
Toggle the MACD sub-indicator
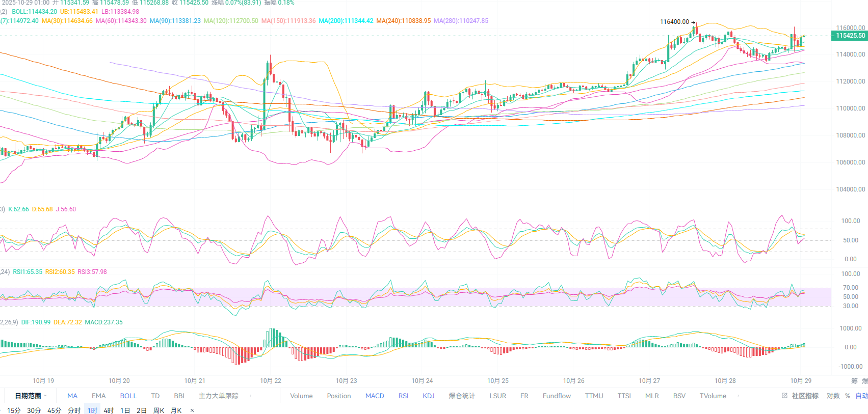[375, 396]
